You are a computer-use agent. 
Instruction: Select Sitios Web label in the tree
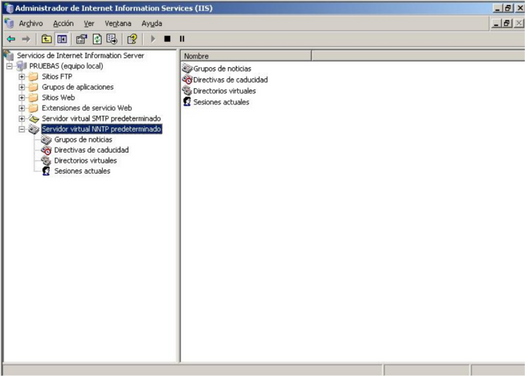58,98
